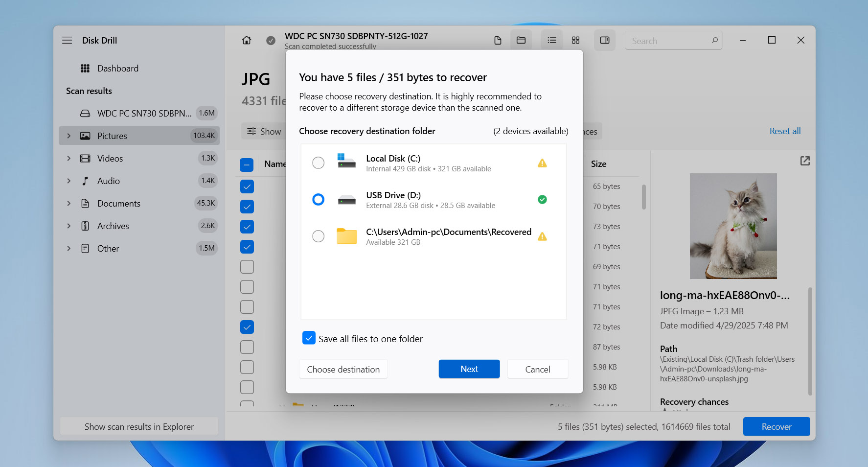Toggle Save all files to one folder
Image resolution: width=868 pixels, height=467 pixels.
[309, 338]
